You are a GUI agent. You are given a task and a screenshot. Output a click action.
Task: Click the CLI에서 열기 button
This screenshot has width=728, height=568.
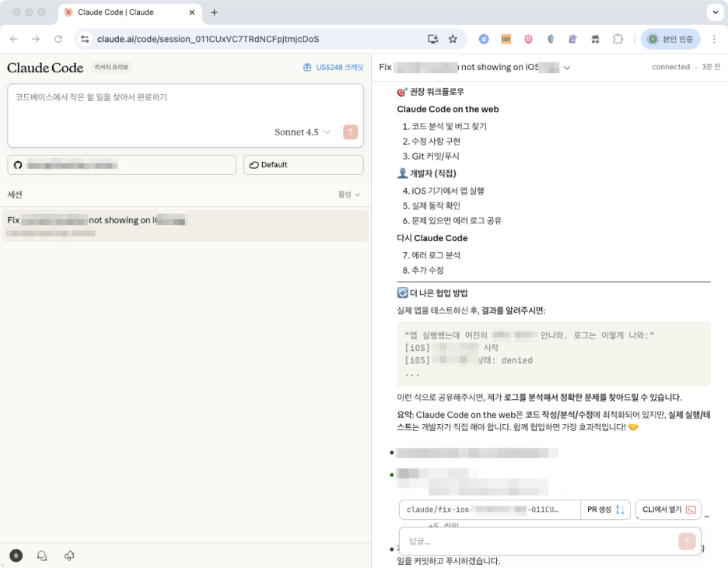click(668, 510)
